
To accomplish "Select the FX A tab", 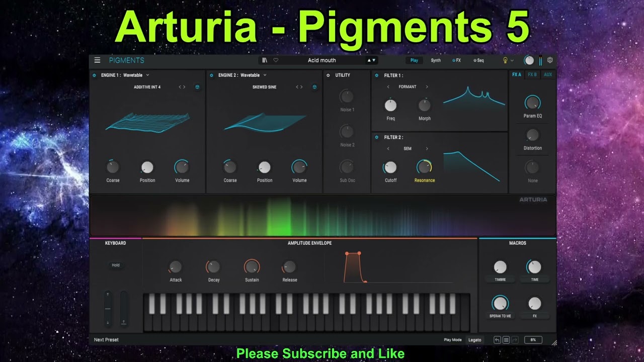I will (517, 75).
